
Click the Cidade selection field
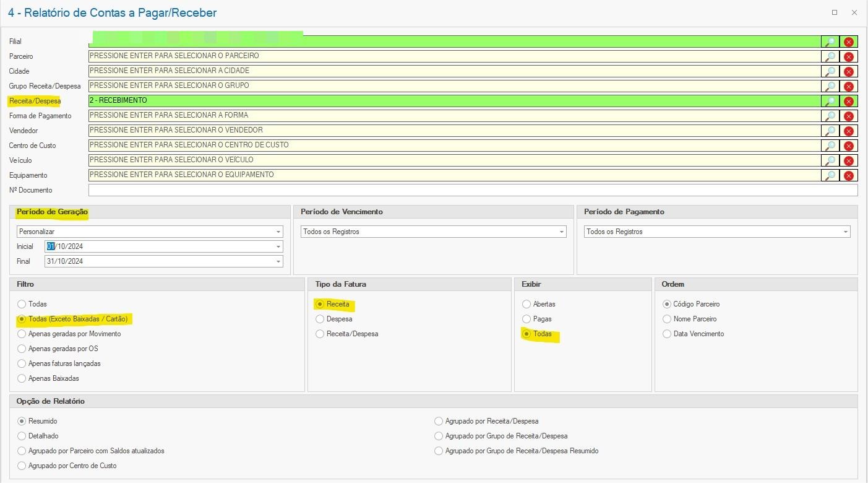pos(455,71)
